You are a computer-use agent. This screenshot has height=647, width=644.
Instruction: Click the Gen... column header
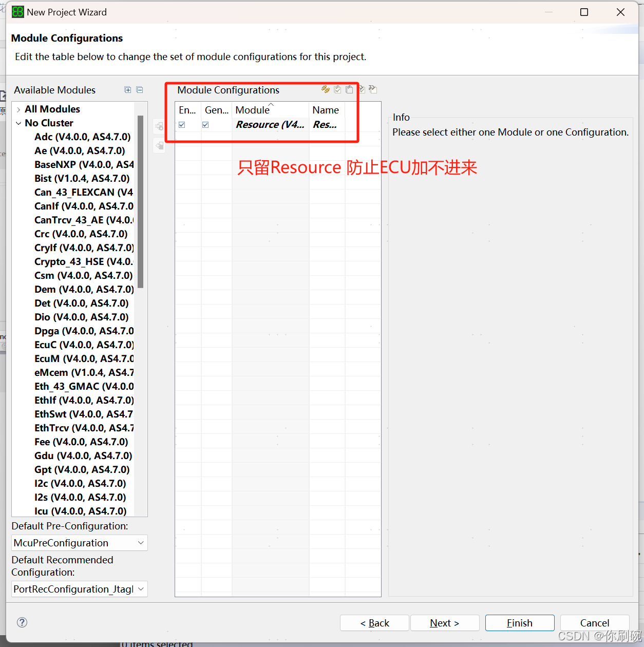(216, 110)
